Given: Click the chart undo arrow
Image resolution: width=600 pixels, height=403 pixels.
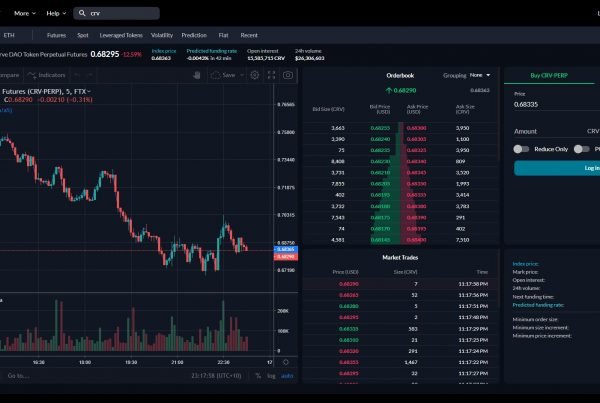Looking at the screenshot, I should [x=77, y=75].
